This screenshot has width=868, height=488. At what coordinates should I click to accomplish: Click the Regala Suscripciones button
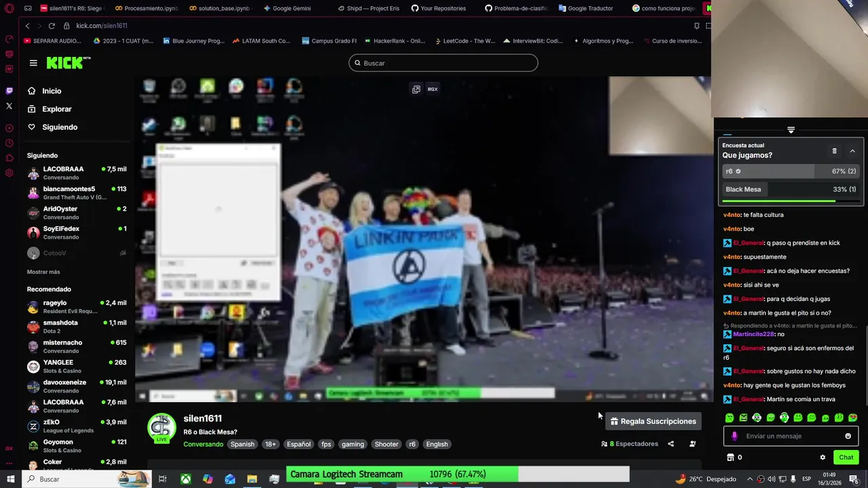click(x=653, y=422)
